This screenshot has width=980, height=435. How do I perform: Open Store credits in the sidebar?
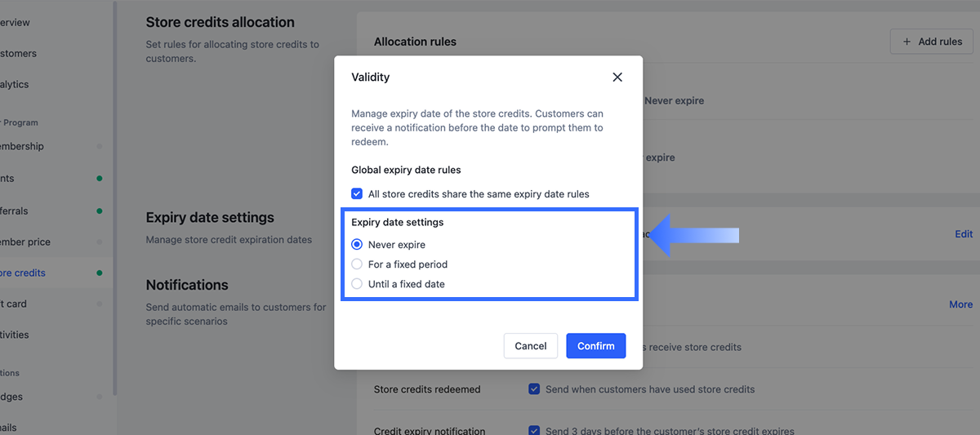(x=23, y=273)
